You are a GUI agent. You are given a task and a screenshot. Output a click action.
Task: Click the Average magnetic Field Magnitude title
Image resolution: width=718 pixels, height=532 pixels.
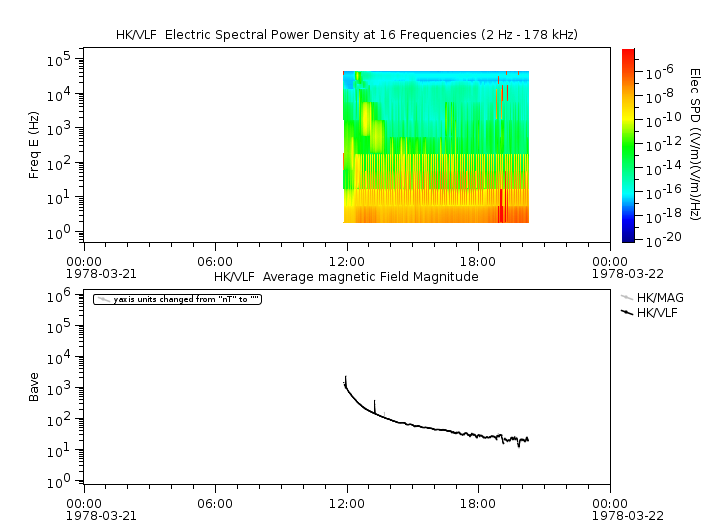pos(346,277)
